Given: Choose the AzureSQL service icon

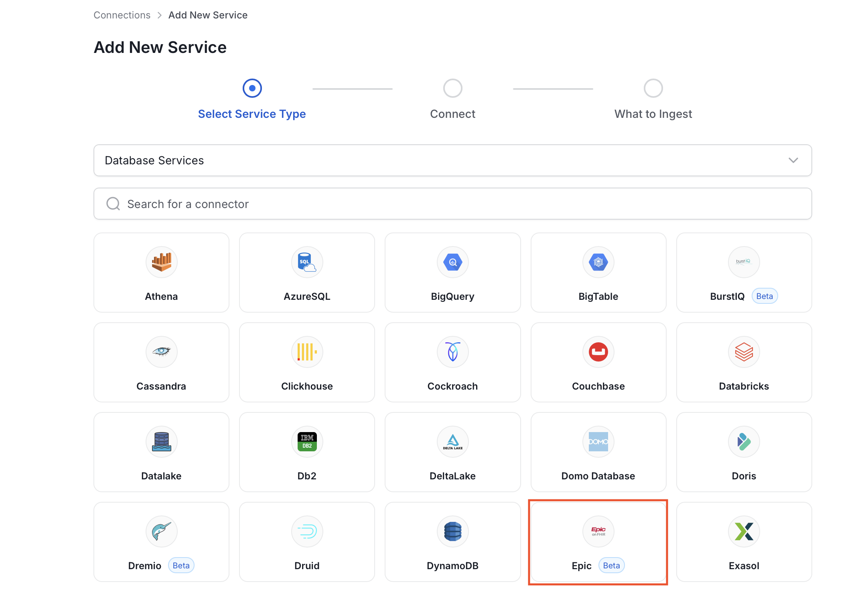Looking at the screenshot, I should click(307, 262).
